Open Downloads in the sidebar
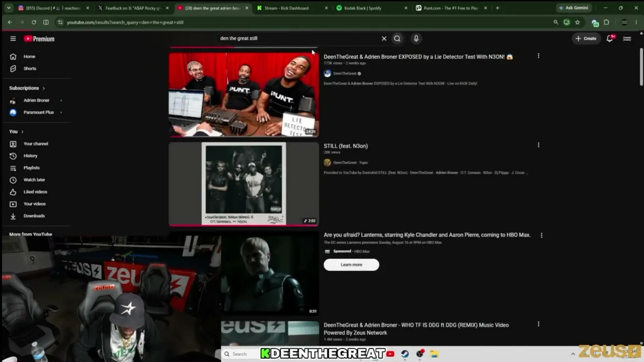 (x=34, y=216)
